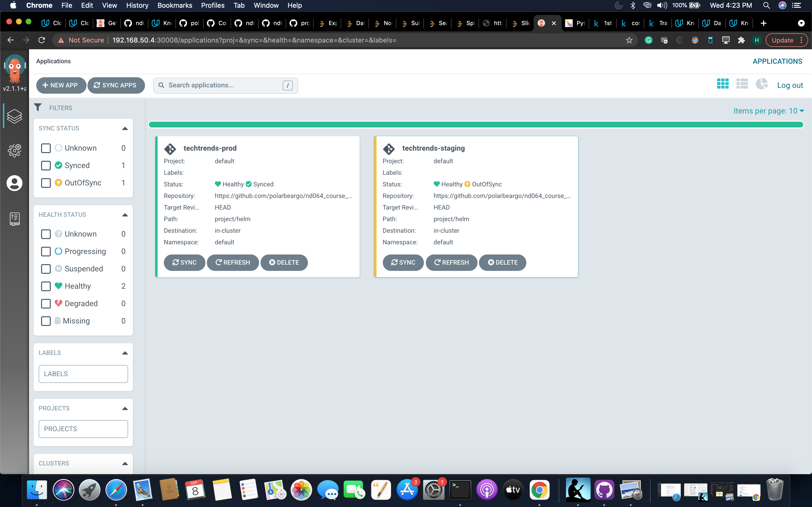Screen dimensions: 812x507
Task: Click the green sync progress bar
Action: 475,125
